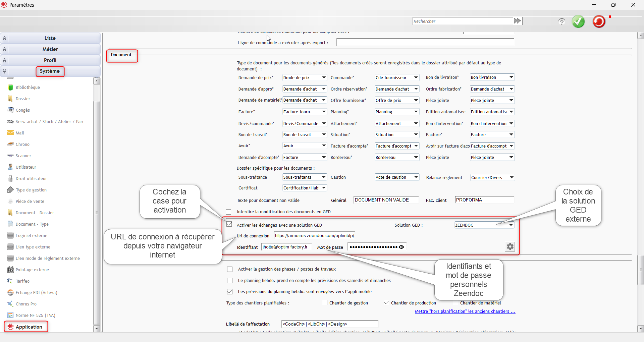This screenshot has height=342, width=644.
Task: Open Chorus Pro icon
Action: (10, 304)
